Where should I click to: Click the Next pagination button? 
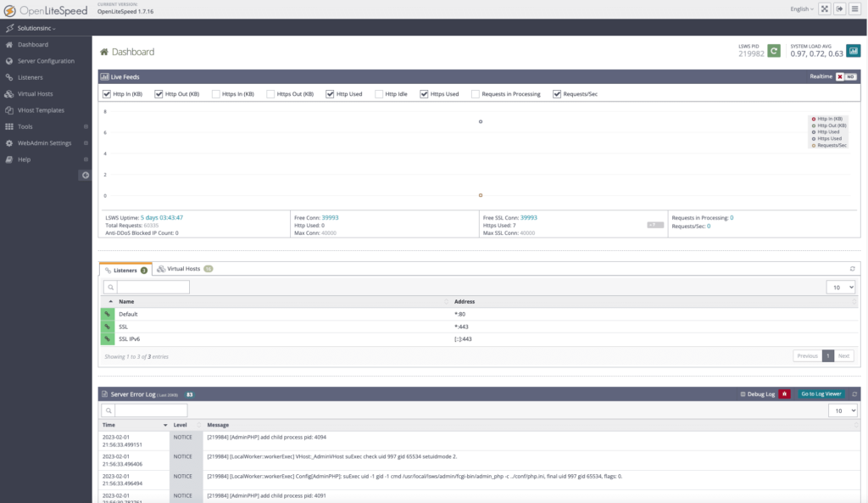843,355
